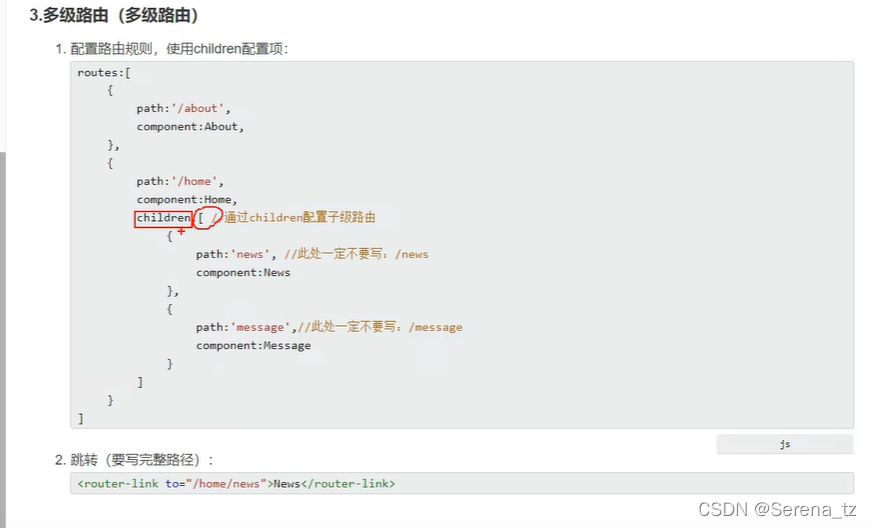
Task: Click the code line component:Message
Action: (x=253, y=345)
